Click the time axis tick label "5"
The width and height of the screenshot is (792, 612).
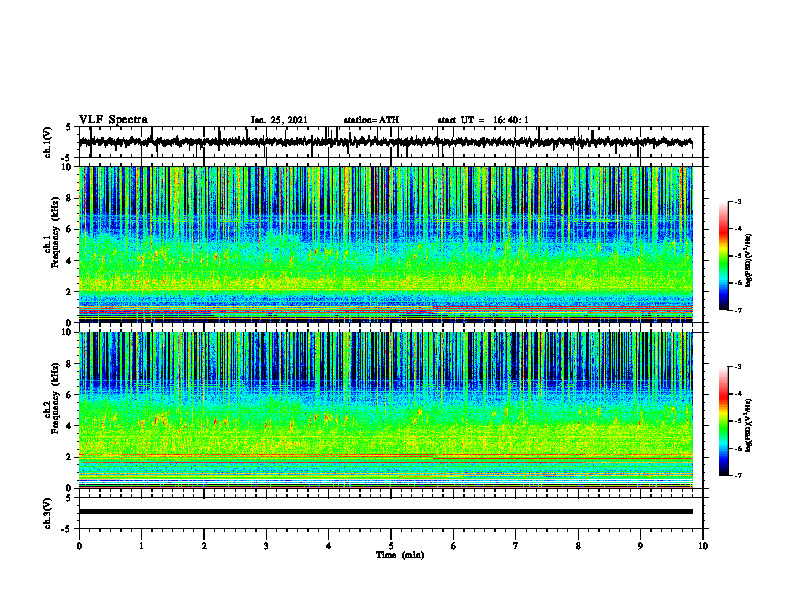click(x=391, y=546)
